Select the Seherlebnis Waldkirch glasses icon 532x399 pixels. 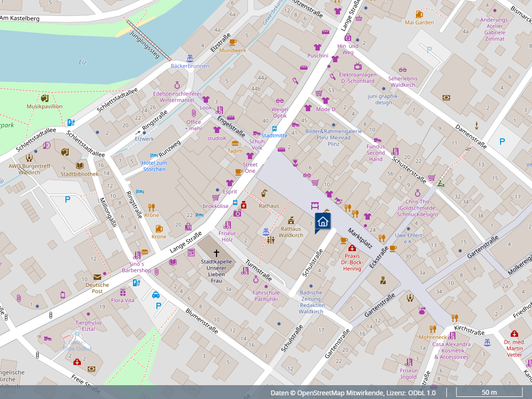tap(403, 70)
